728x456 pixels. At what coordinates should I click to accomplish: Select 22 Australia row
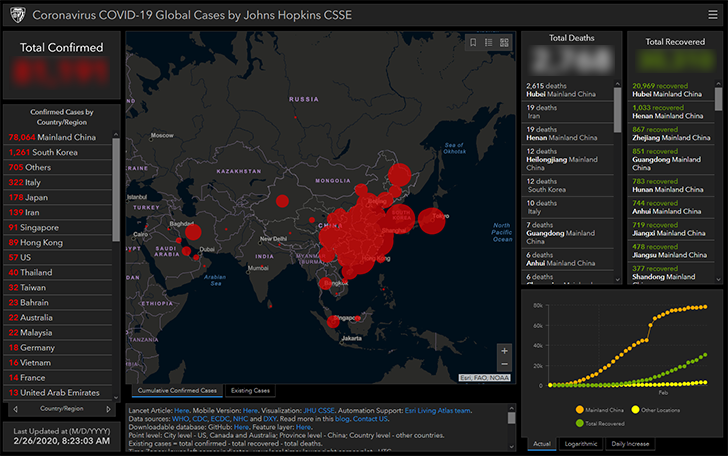[x=58, y=318]
